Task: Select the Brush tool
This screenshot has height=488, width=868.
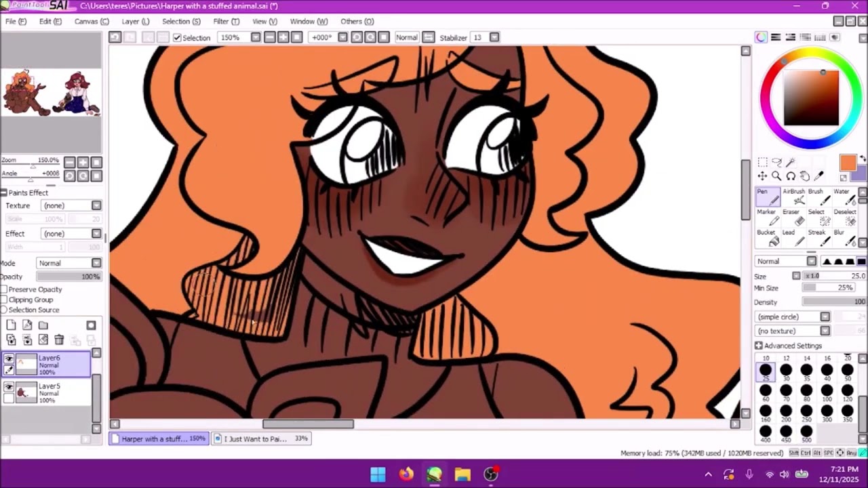Action: pos(818,197)
